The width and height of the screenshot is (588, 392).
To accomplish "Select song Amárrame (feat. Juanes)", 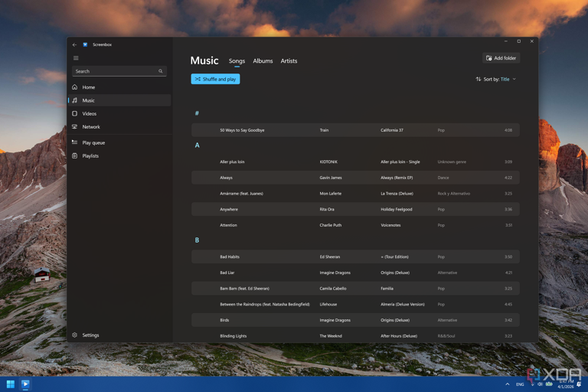I will [x=355, y=194].
